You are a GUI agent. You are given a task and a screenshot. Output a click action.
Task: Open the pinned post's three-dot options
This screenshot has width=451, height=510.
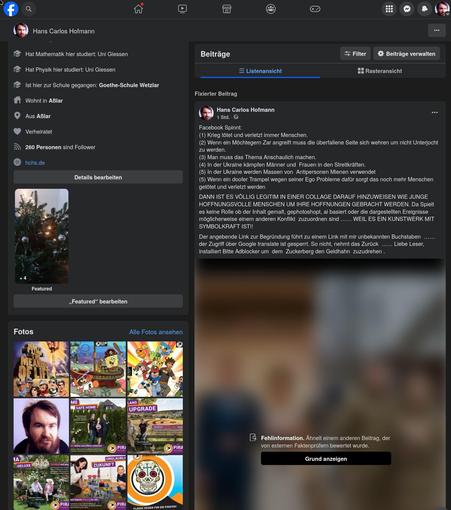(435, 113)
